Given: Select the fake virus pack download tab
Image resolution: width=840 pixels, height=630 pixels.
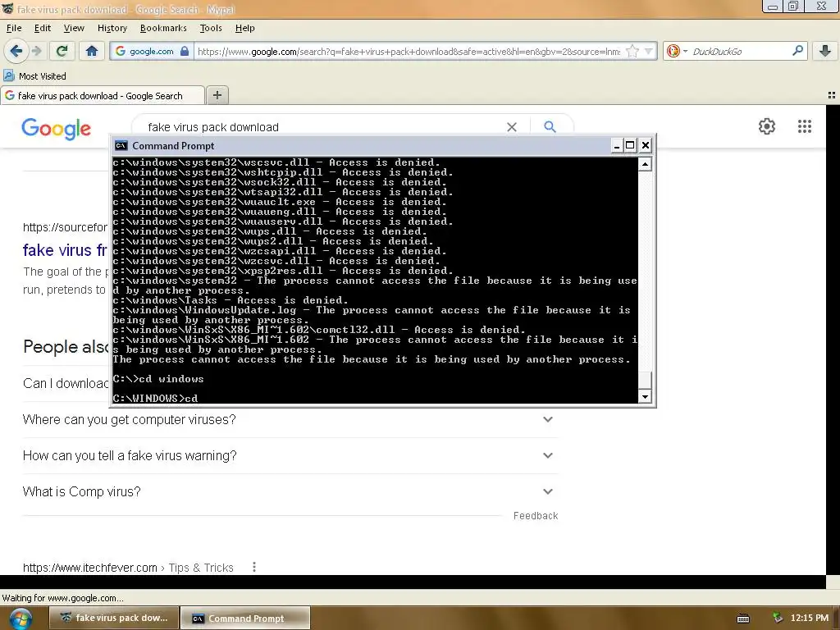Looking at the screenshot, I should [x=103, y=95].
